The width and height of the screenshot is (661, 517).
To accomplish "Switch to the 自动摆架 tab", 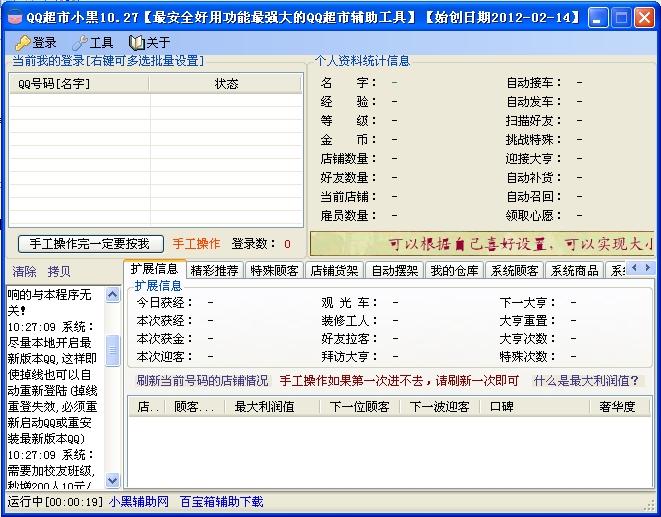I will click(395, 270).
